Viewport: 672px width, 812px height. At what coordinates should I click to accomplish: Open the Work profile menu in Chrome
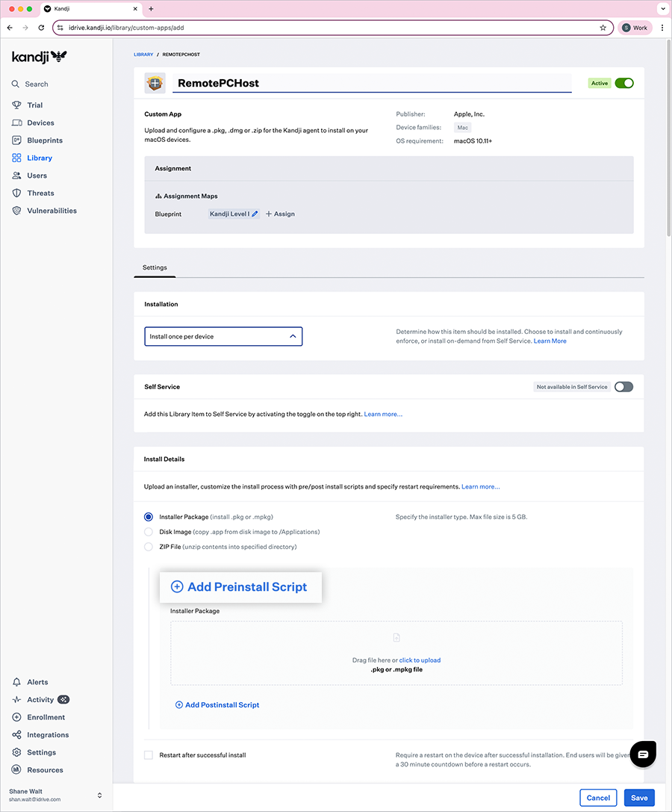(634, 28)
